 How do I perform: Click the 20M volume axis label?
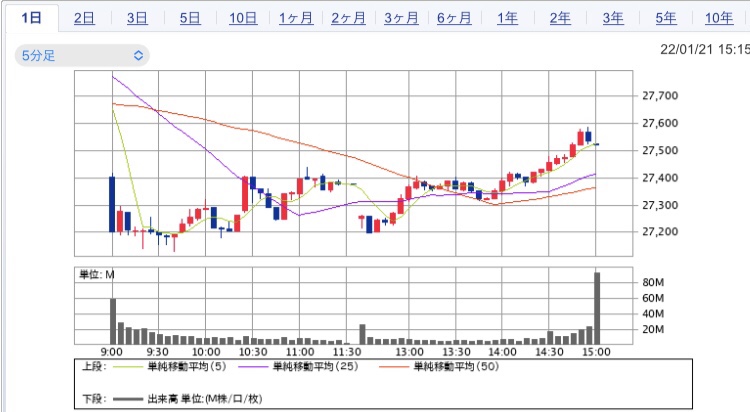point(653,329)
